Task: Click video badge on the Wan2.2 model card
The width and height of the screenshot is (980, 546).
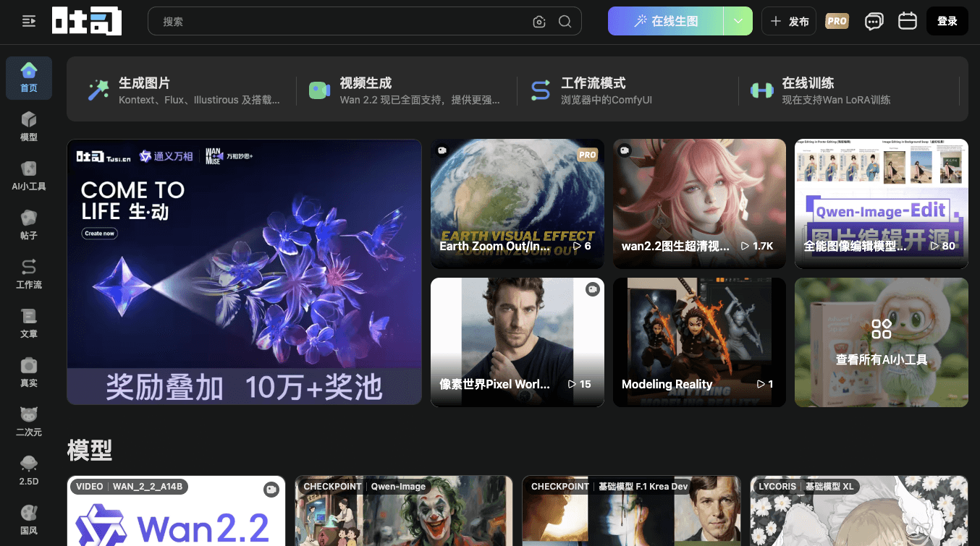Action: pos(271,490)
